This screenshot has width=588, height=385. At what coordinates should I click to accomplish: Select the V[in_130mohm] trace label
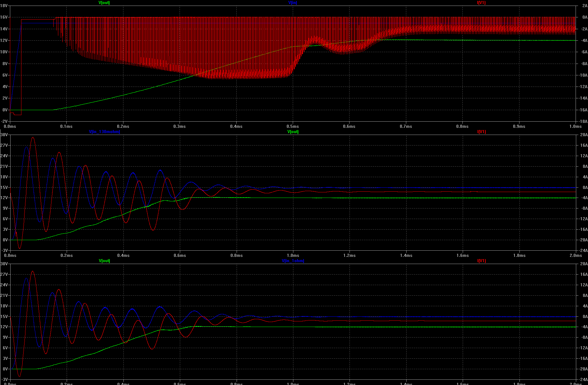pos(104,132)
